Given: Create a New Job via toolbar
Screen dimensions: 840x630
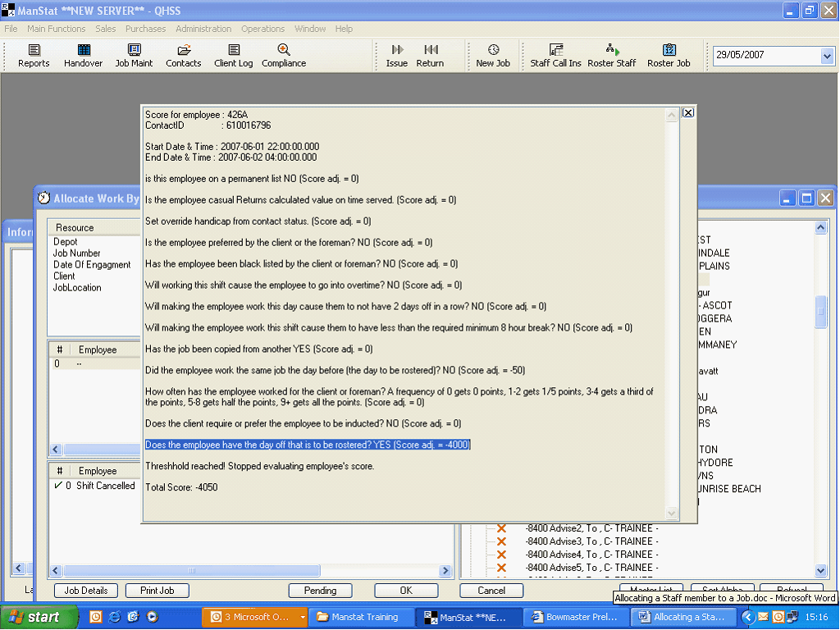Looking at the screenshot, I should [493, 56].
